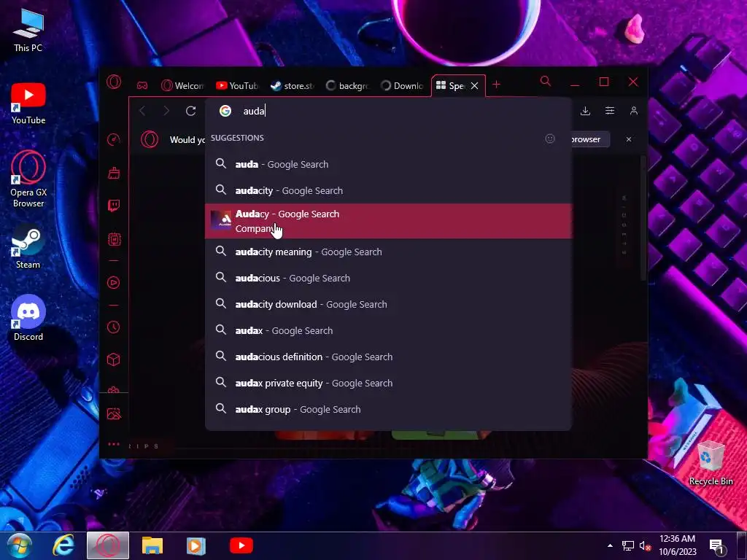Open the Player sidebar icon
Viewport: 747px width, 560px height.
(x=113, y=283)
